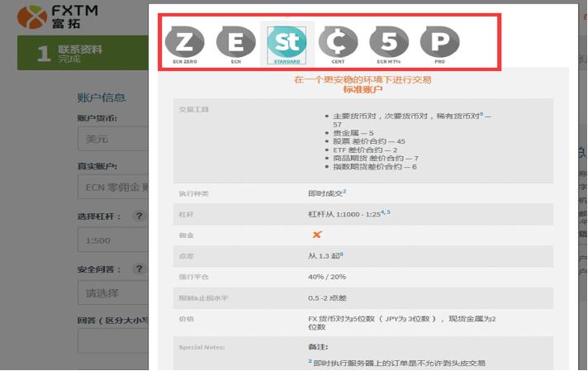
Task: Click footnote 4 beside the leverage range
Action: [382, 212]
